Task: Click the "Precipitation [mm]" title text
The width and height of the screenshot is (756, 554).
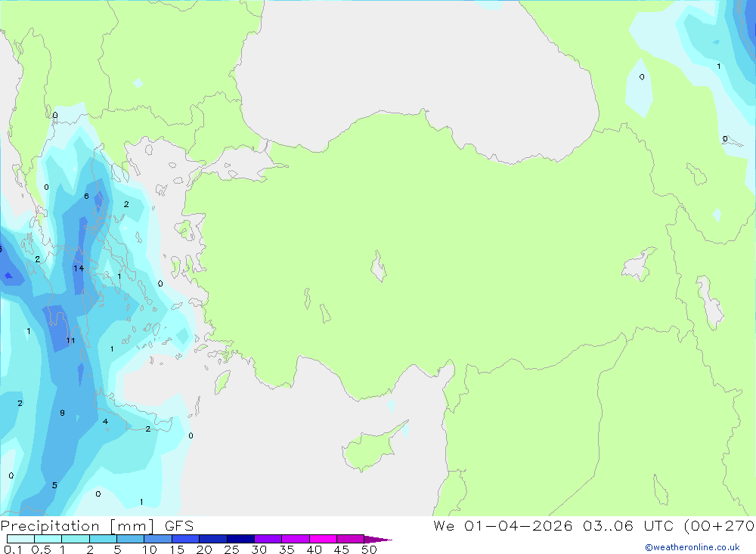Action: (77, 526)
